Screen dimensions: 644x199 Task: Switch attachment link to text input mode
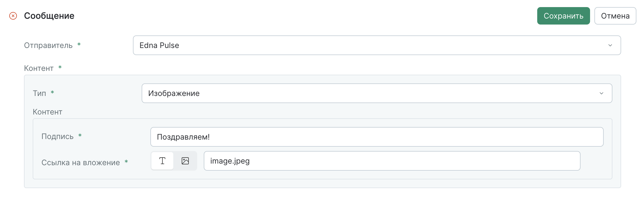162,161
